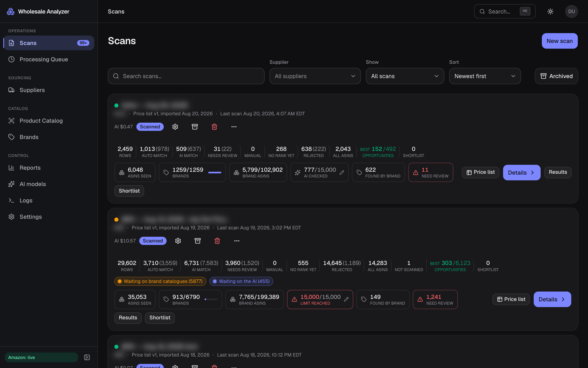Click the 3,960 needs review count
The height and width of the screenshot is (368, 588).
[x=233, y=263]
